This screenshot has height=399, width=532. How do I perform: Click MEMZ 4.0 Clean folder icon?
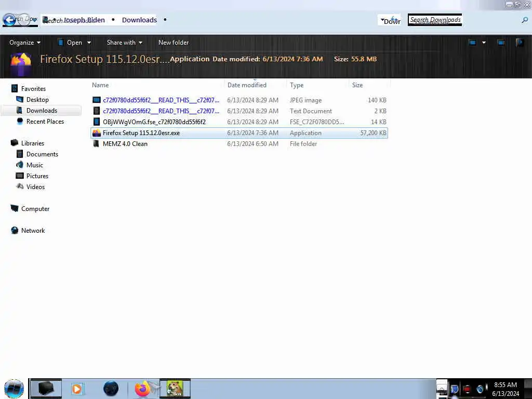tap(96, 143)
